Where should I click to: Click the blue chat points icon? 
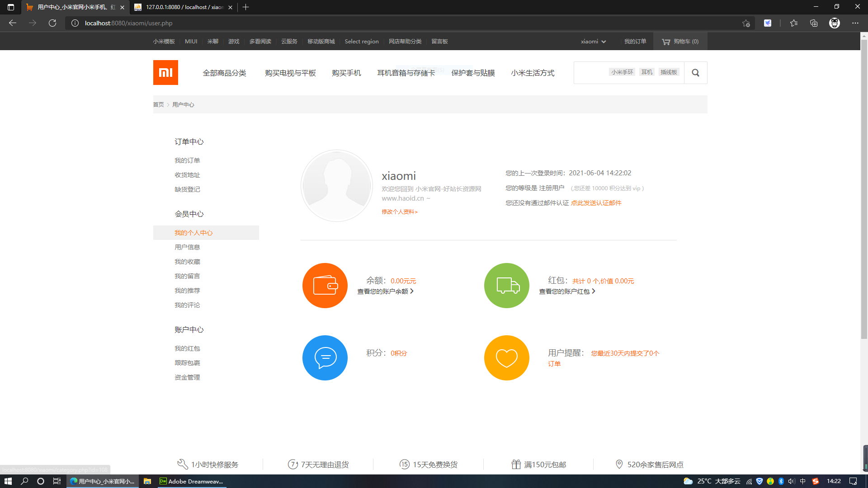point(325,358)
